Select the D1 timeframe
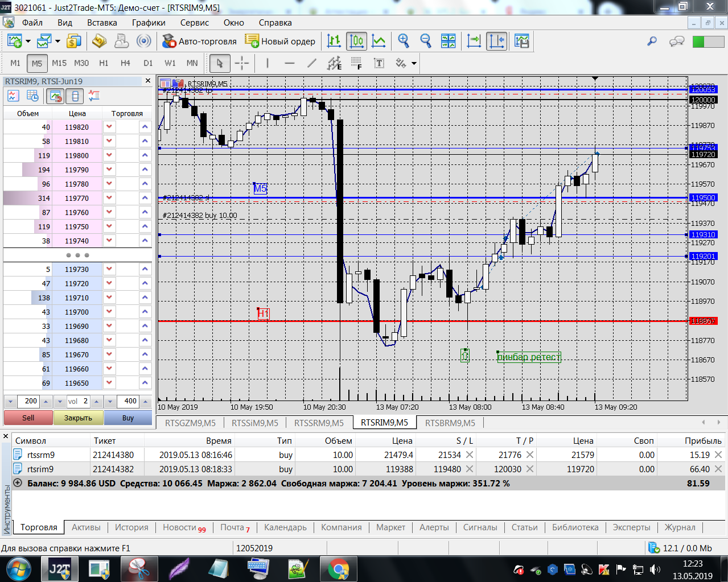 coord(148,63)
